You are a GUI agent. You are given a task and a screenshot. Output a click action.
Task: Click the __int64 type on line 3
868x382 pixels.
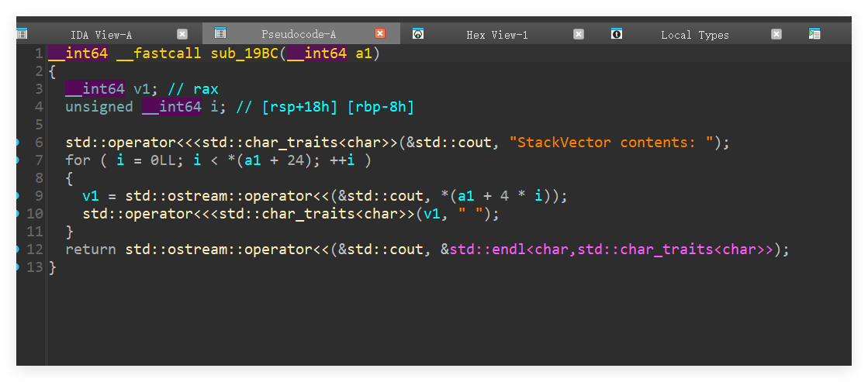(95, 89)
